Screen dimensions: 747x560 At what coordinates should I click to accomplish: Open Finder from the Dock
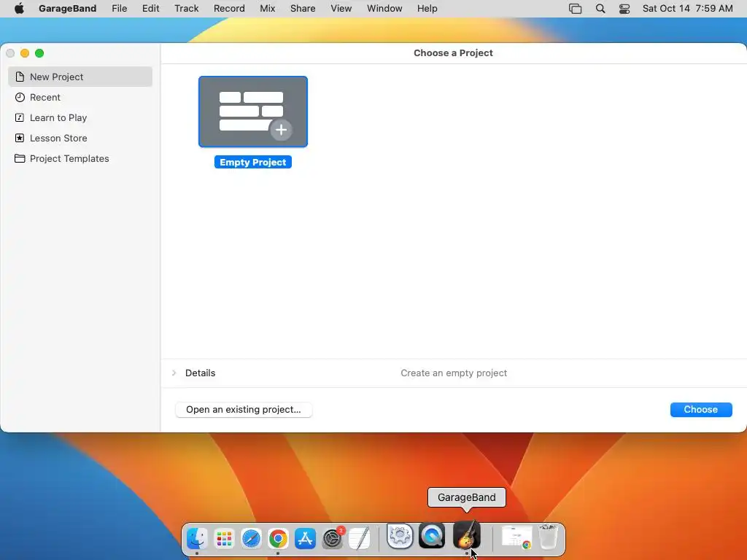pos(197,539)
